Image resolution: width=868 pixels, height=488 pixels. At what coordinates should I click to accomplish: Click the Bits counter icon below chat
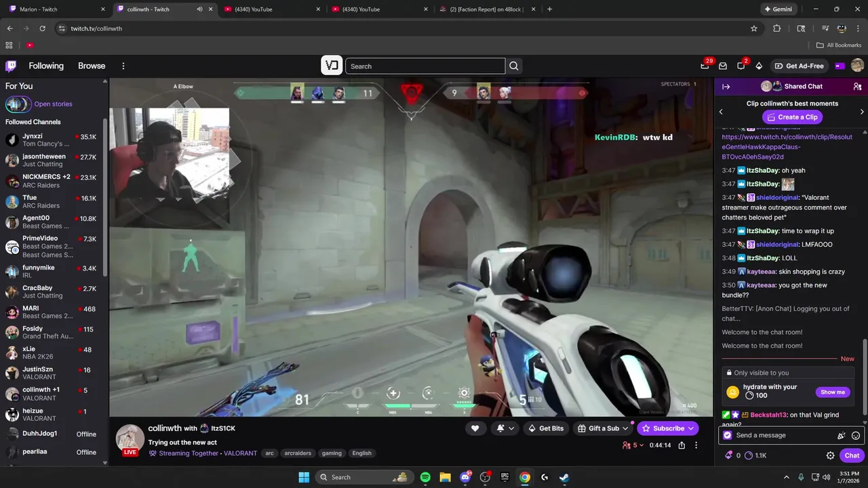coord(729,455)
